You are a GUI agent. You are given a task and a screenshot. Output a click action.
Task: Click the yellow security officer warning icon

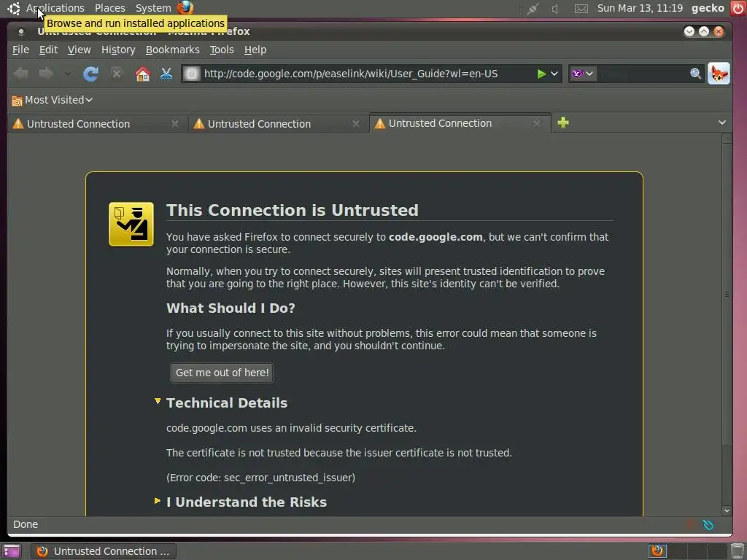[131, 224]
